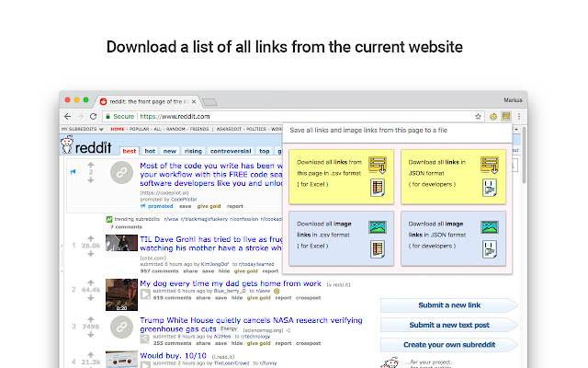Click Create your own subreddit
The width and height of the screenshot is (588, 368).
[449, 345]
